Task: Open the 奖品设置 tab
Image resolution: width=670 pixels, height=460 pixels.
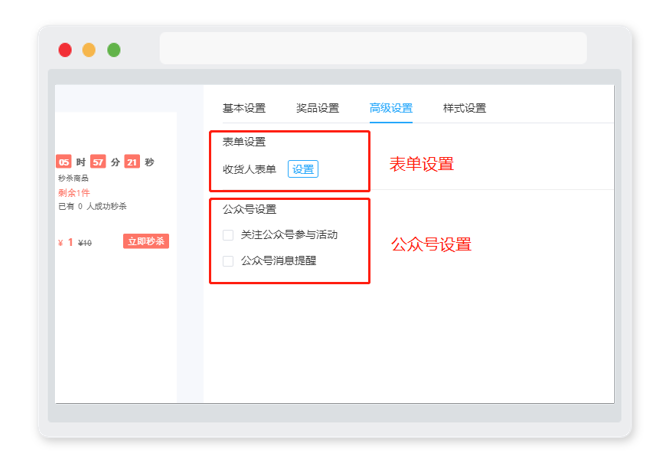Action: pos(317,108)
